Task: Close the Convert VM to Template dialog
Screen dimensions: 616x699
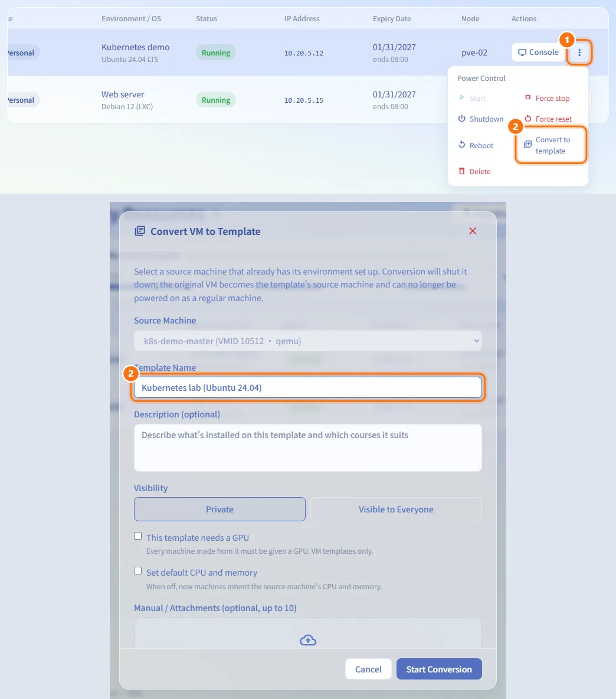Action: pos(473,231)
